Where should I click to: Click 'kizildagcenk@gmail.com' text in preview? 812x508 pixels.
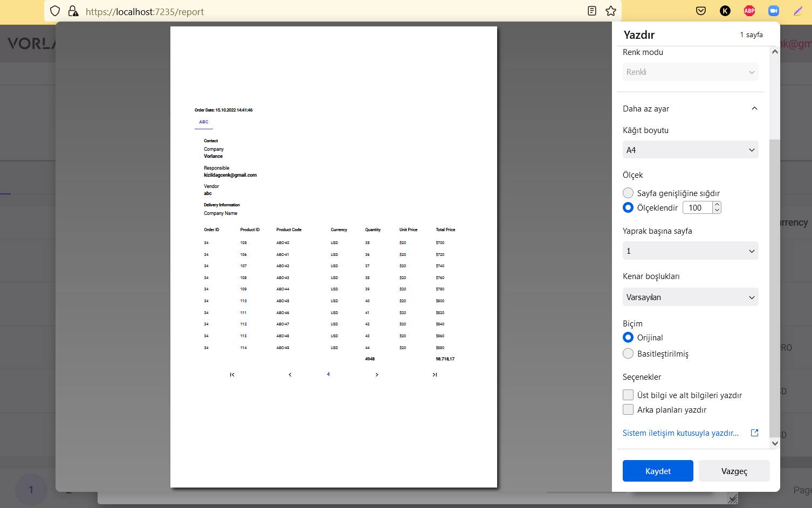pos(230,175)
